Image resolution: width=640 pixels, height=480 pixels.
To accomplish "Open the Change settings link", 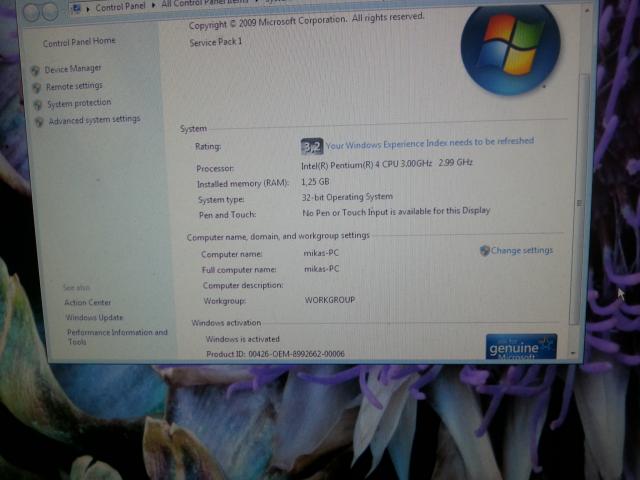I will point(521,250).
